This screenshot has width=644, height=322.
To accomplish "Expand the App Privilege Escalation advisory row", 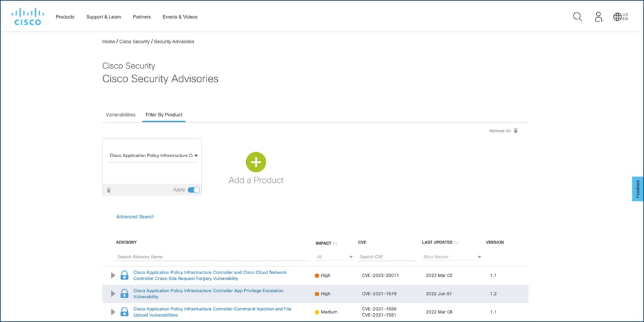I will (x=113, y=294).
